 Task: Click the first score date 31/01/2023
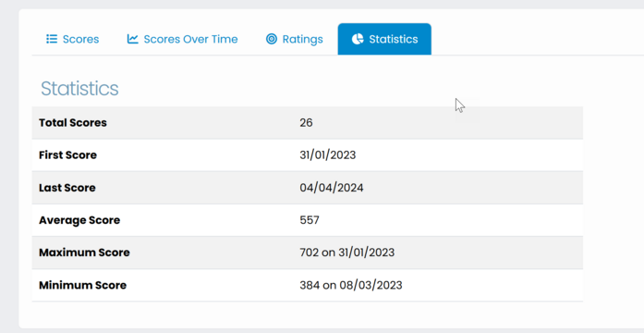(x=328, y=155)
